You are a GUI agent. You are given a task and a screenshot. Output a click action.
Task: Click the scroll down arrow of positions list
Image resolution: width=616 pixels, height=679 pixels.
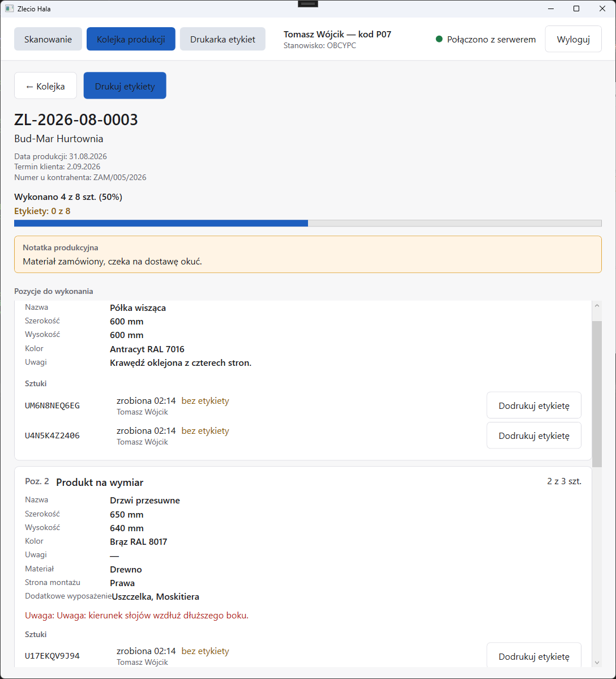coord(597,663)
